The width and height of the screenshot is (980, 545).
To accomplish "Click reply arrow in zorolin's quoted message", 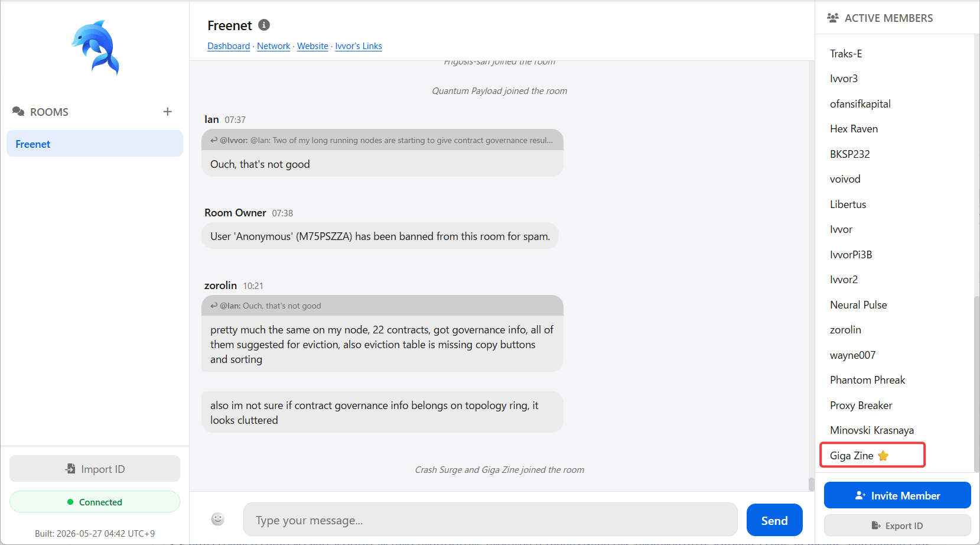I will tap(214, 306).
